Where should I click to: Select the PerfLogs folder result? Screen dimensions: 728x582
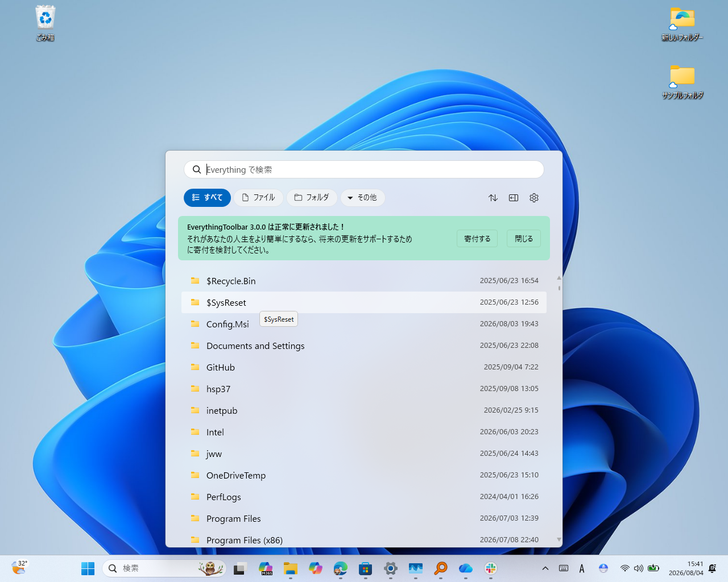(364, 497)
